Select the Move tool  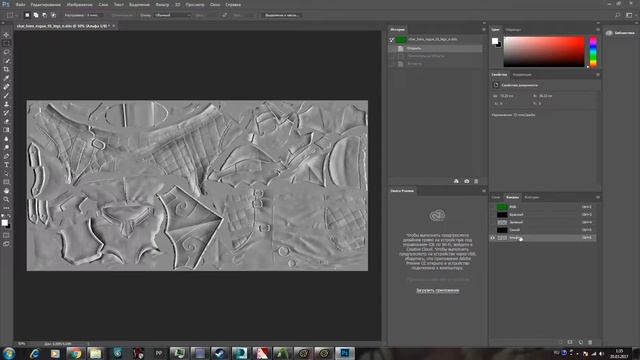(x=6, y=35)
